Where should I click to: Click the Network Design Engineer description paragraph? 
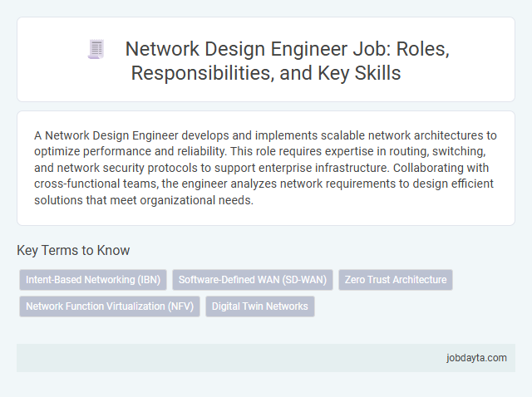click(266, 168)
